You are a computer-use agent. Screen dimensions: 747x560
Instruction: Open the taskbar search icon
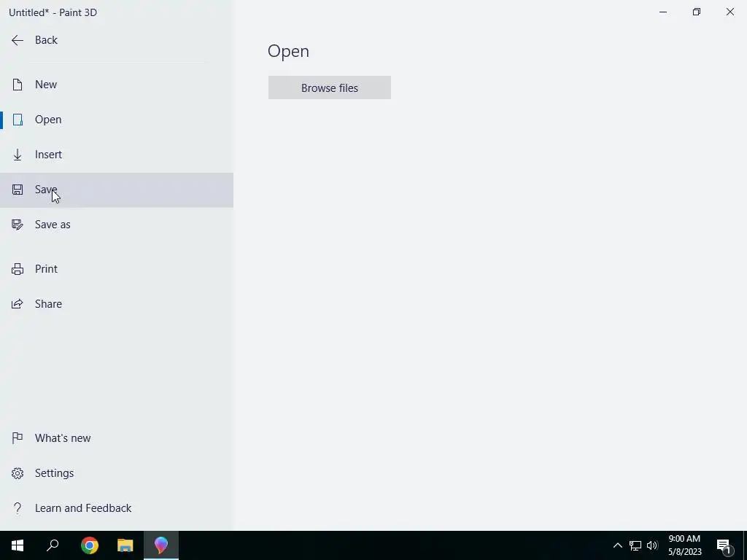click(53, 545)
